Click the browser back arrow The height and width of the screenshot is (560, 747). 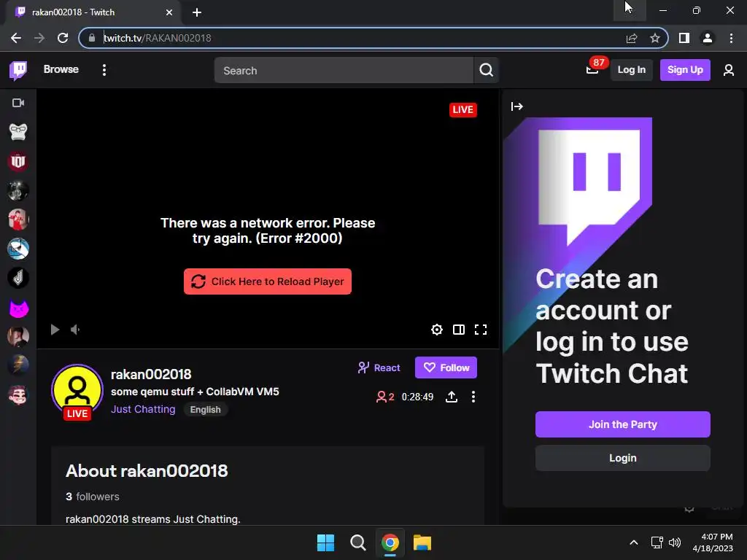click(x=16, y=38)
